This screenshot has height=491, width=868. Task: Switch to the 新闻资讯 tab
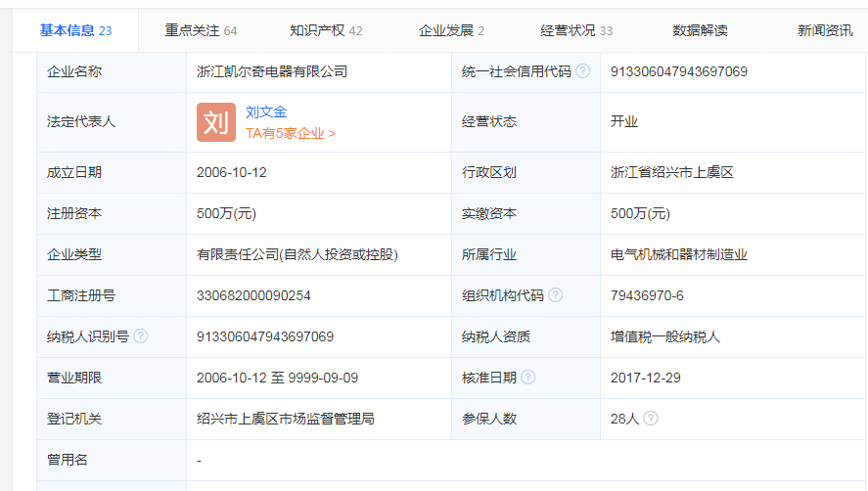click(x=825, y=30)
